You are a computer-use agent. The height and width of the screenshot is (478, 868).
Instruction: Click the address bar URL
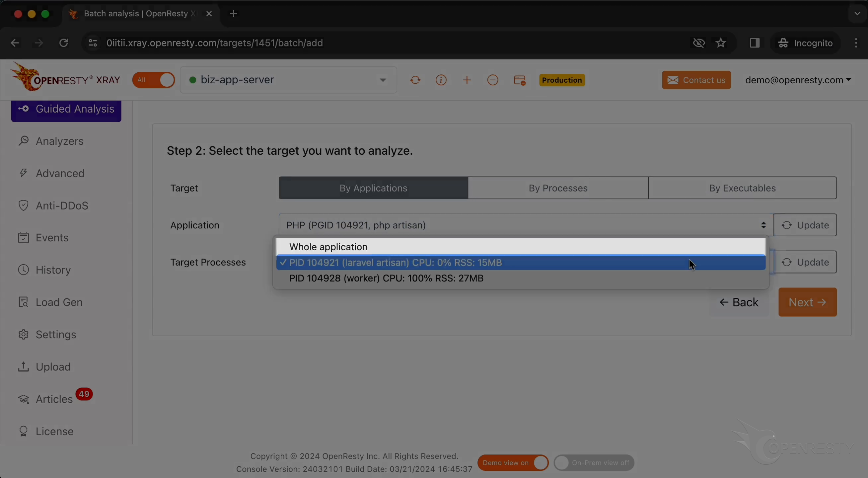215,43
